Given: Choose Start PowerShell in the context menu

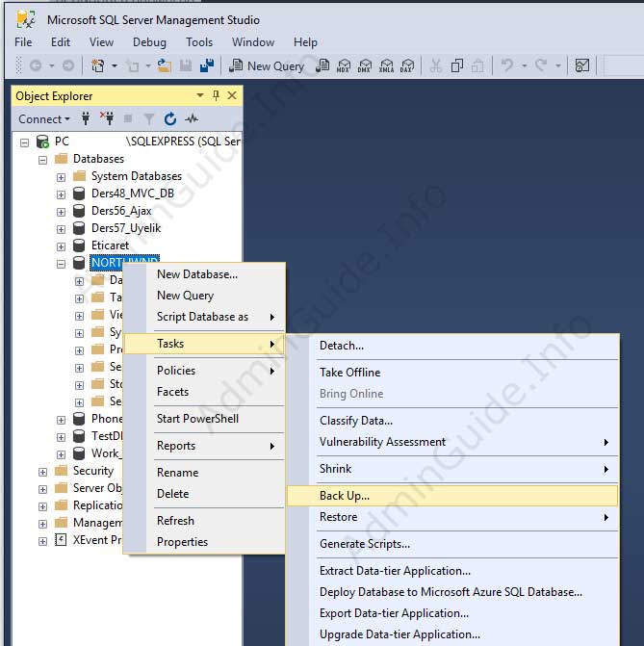Looking at the screenshot, I should click(204, 419).
